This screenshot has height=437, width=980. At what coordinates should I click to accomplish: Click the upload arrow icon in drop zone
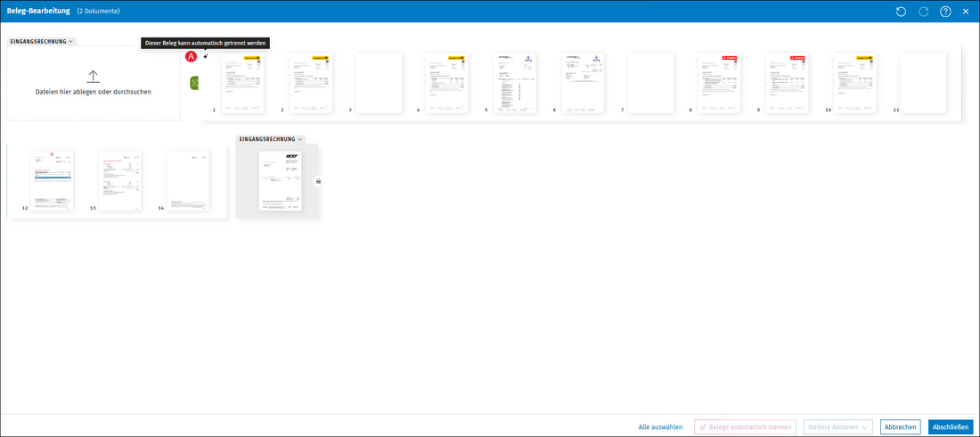(x=94, y=77)
